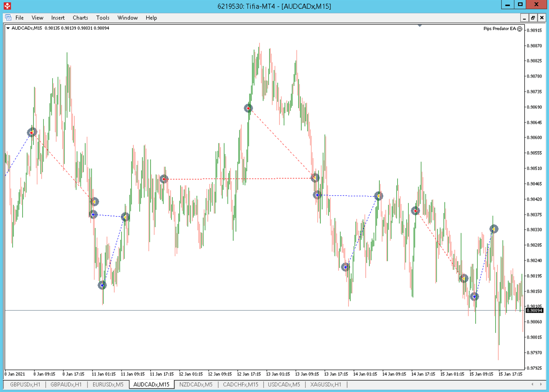The width and height of the screenshot is (549, 392).
Task: Click the Pips Predator EA label text
Action: [x=499, y=29]
